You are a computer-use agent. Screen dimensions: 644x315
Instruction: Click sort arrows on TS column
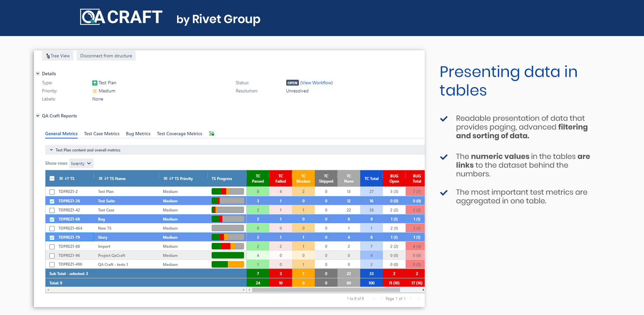click(x=66, y=178)
